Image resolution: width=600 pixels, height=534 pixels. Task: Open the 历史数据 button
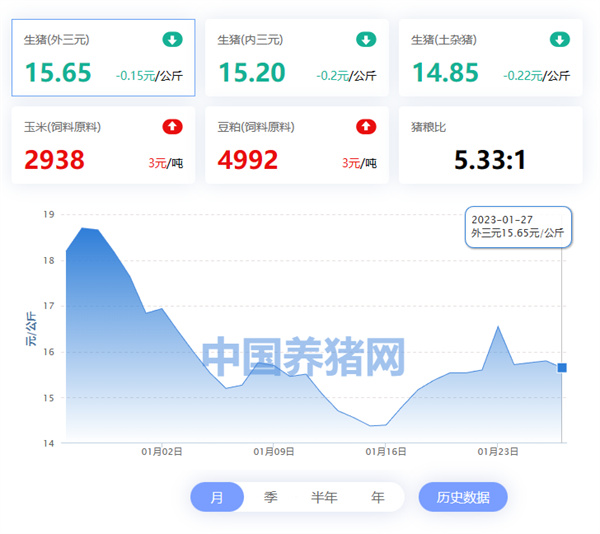tap(463, 497)
